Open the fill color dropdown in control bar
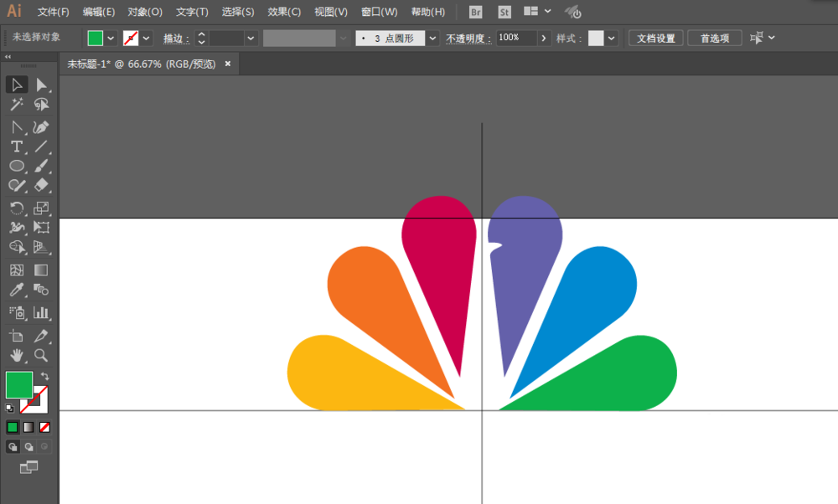 [x=111, y=39]
